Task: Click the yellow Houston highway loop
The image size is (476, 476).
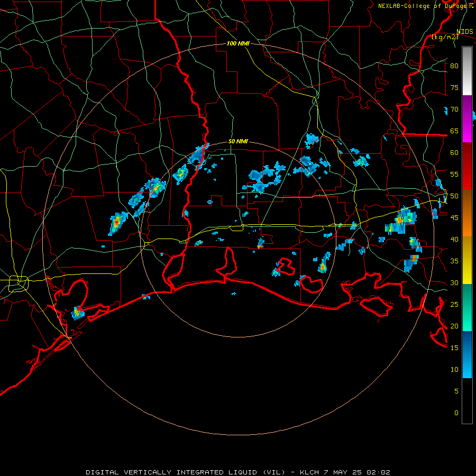Action: [19, 284]
